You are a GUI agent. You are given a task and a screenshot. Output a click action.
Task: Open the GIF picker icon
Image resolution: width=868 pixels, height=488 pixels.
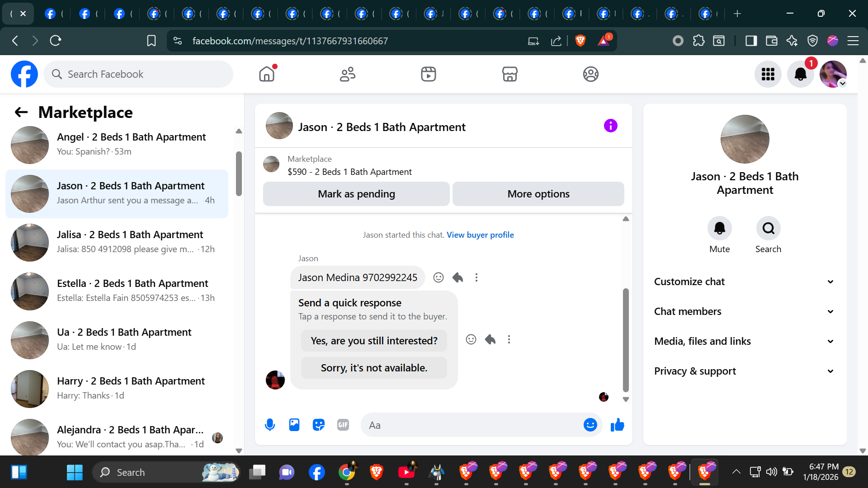point(343,425)
